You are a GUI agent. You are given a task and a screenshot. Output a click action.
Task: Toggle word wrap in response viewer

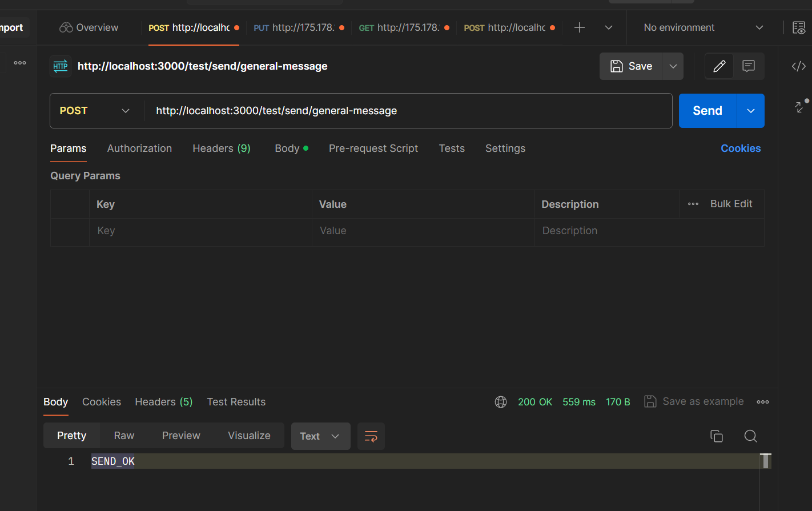(371, 436)
